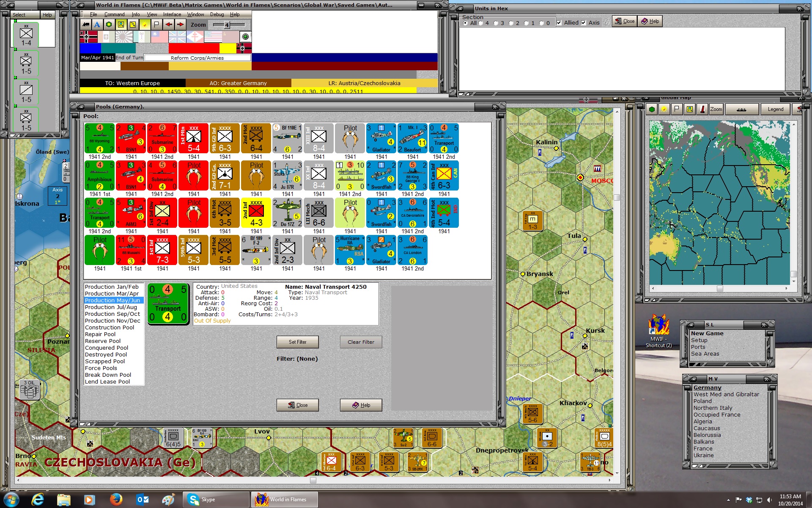Close the Pools (Germany) dialog via Close button
Image resolution: width=812 pixels, height=508 pixels.
[x=298, y=405]
